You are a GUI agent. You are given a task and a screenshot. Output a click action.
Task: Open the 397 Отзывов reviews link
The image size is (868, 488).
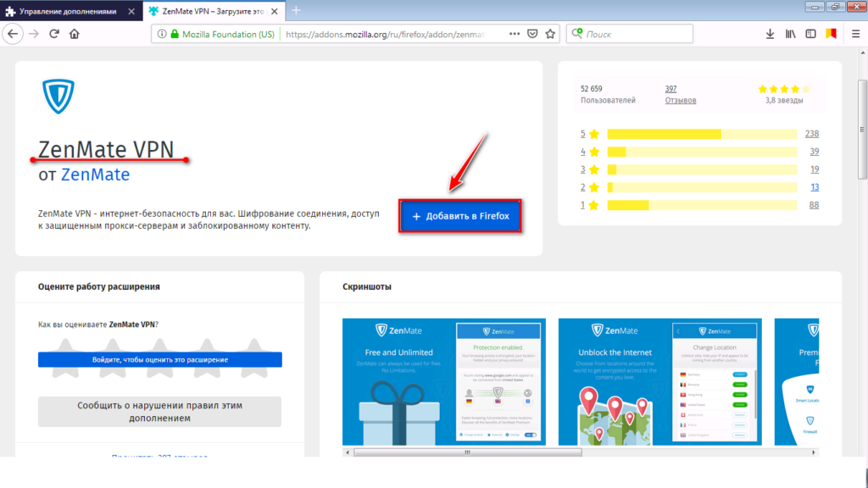pyautogui.click(x=681, y=95)
